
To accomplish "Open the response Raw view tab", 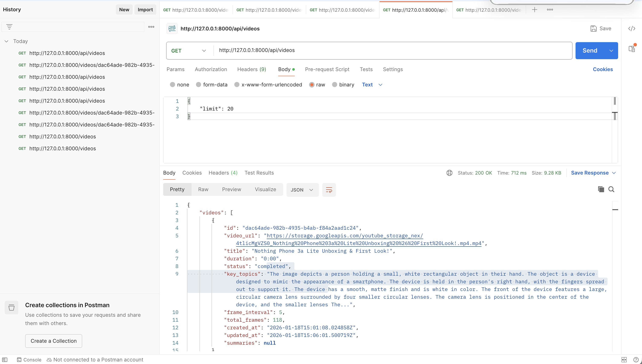I will [203, 189].
